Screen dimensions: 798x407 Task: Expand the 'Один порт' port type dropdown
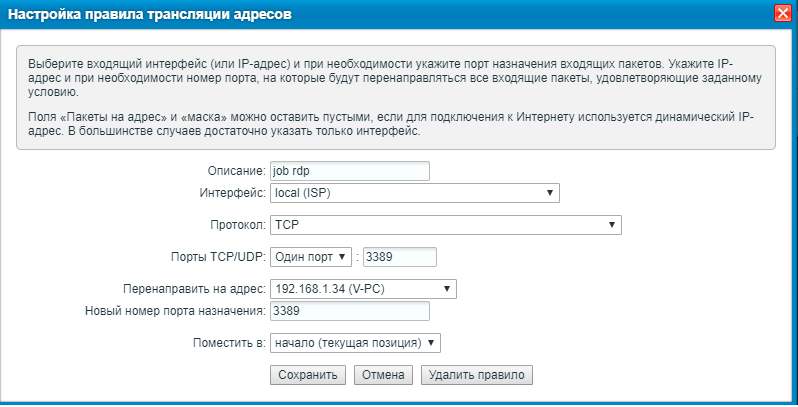311,257
